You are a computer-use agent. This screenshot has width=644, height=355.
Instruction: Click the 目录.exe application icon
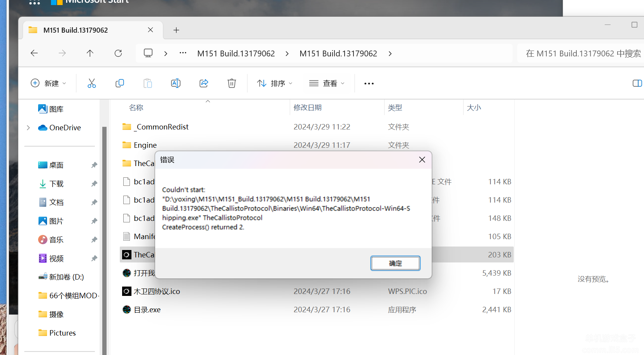pos(127,310)
